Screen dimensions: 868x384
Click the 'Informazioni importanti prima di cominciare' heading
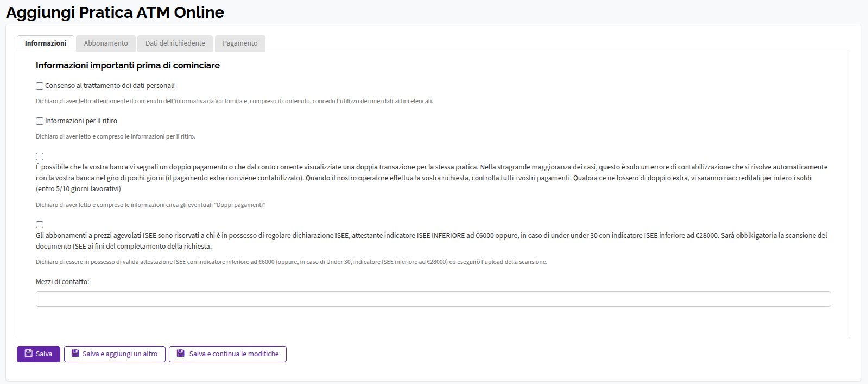pos(128,66)
